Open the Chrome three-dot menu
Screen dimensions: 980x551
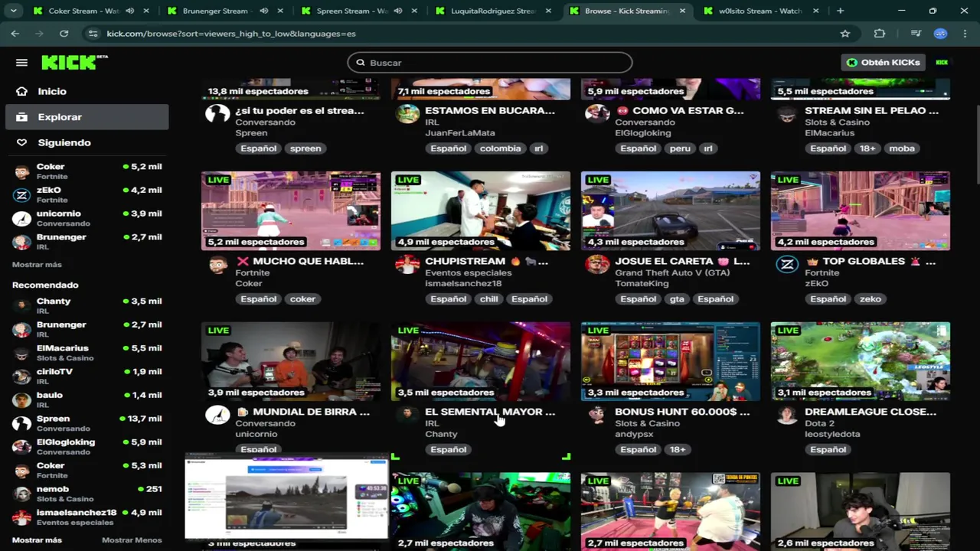(965, 34)
